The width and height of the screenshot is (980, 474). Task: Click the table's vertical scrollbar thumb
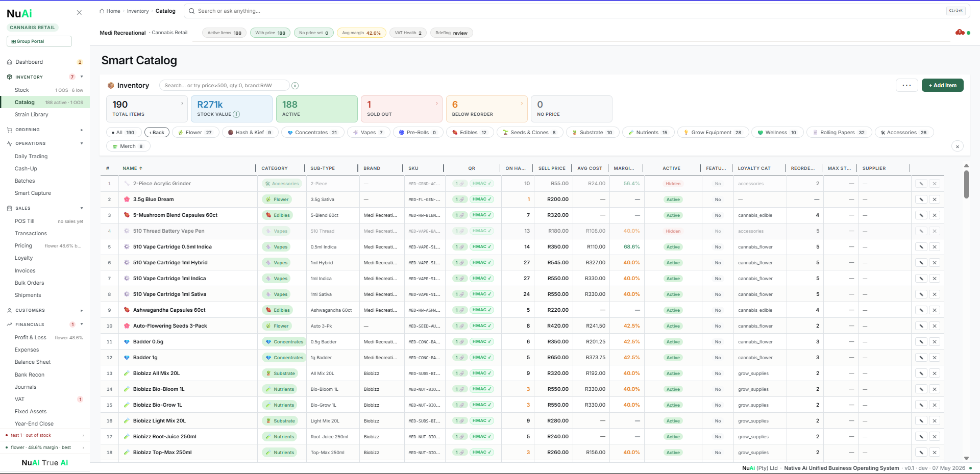(x=966, y=185)
